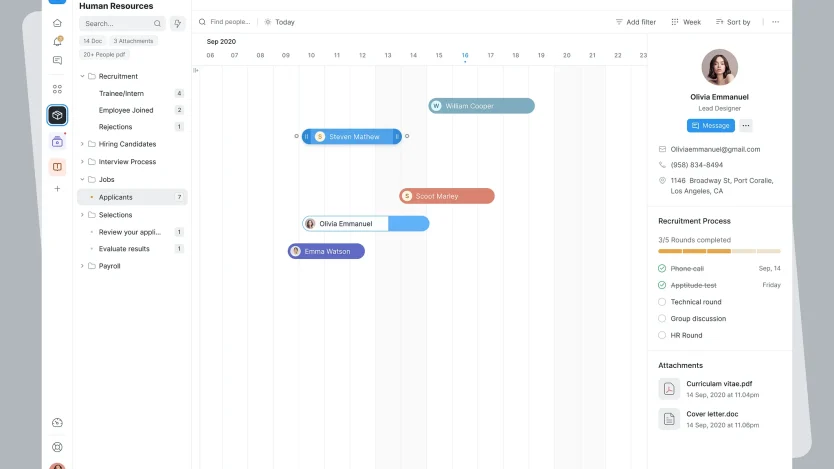The height and width of the screenshot is (469, 834).
Task: Click right resize handle of Steven Mathew bar
Action: tap(397, 137)
